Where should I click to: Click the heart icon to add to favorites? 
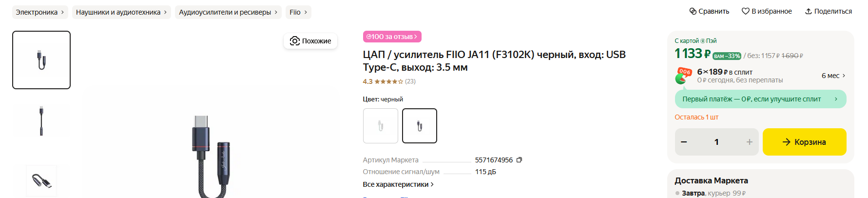click(x=745, y=11)
